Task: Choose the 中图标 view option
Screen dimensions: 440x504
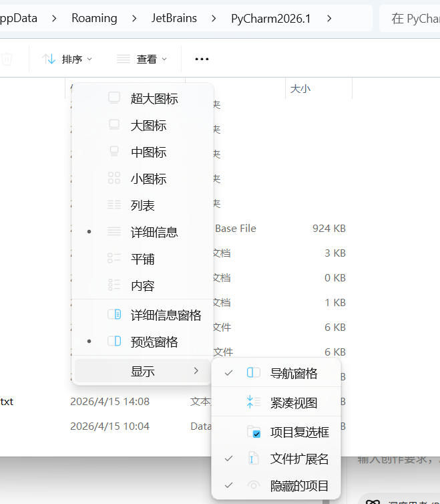Action: pyautogui.click(x=143, y=152)
